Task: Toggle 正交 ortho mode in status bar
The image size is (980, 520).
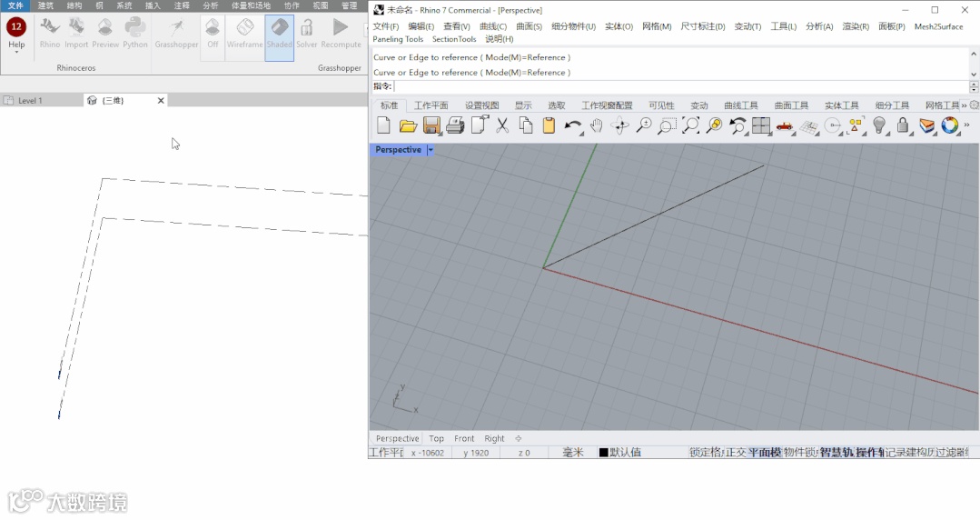Action: click(x=736, y=453)
